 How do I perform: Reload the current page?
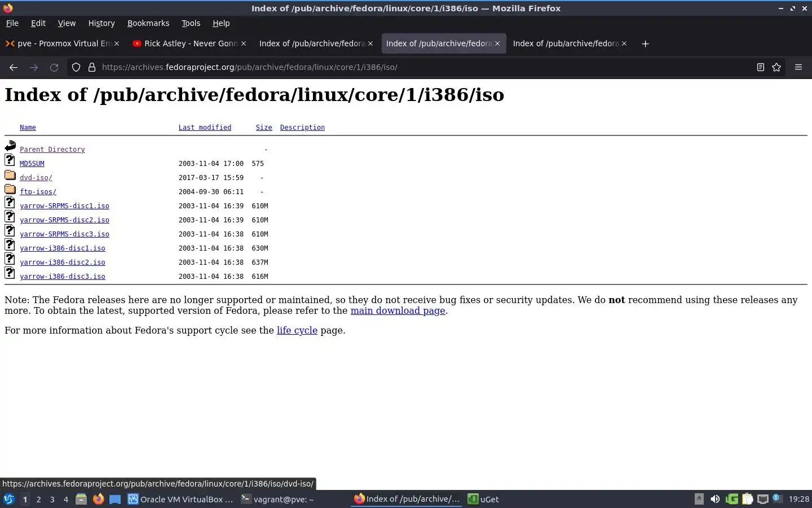coord(54,67)
